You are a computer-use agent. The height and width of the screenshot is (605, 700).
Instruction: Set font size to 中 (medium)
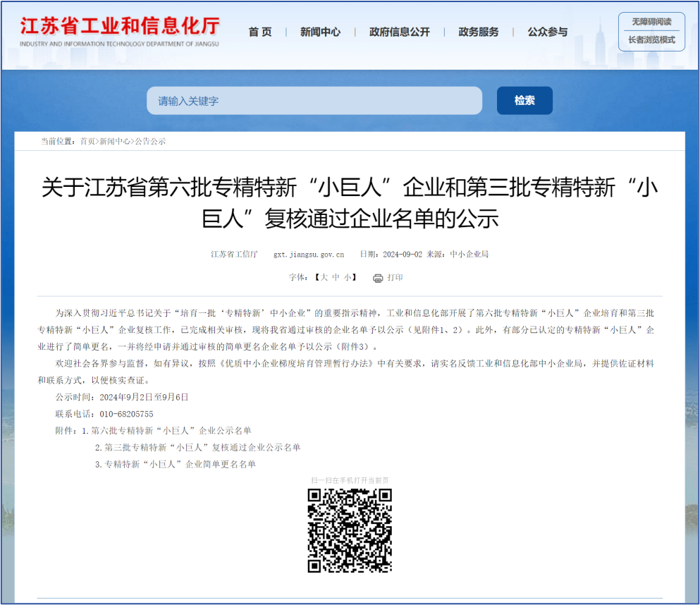click(x=336, y=278)
